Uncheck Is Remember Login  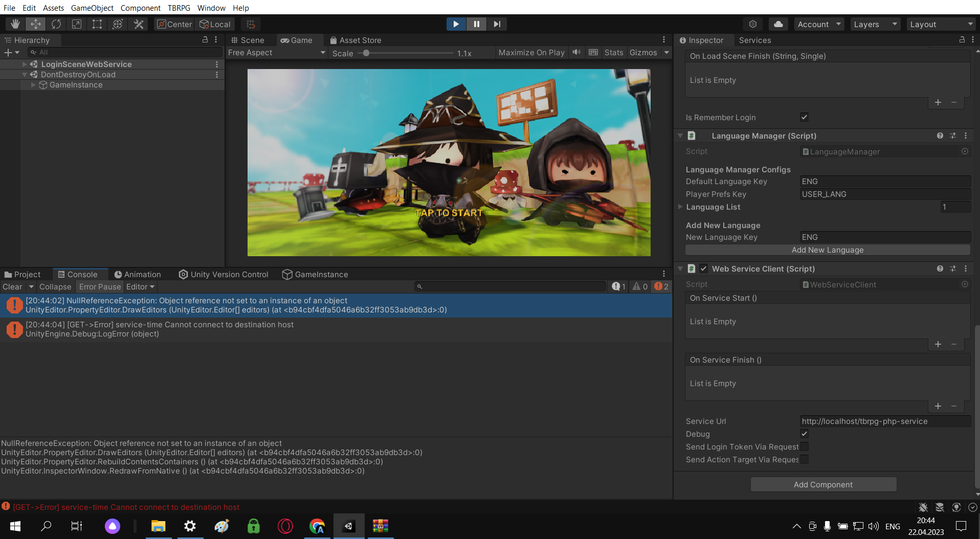(x=804, y=117)
